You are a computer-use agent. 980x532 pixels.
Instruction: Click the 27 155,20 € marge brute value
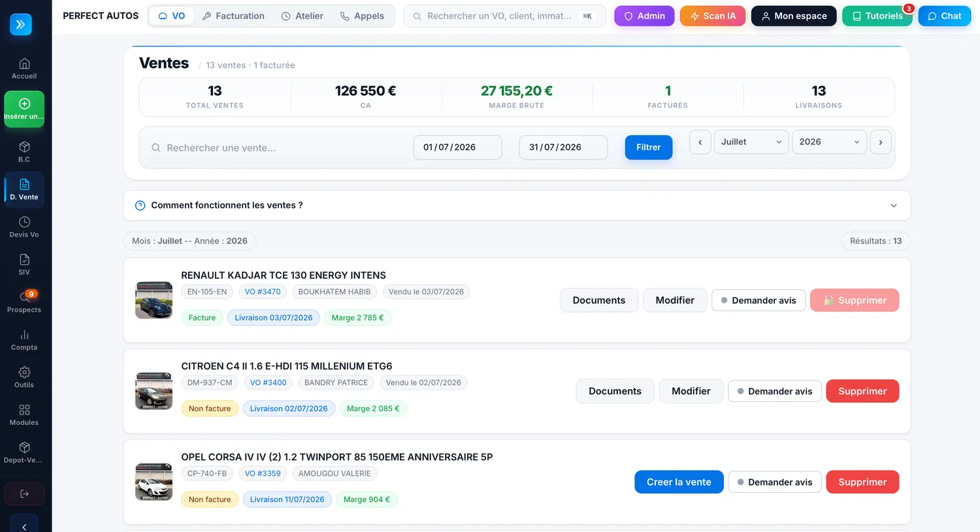(x=517, y=91)
